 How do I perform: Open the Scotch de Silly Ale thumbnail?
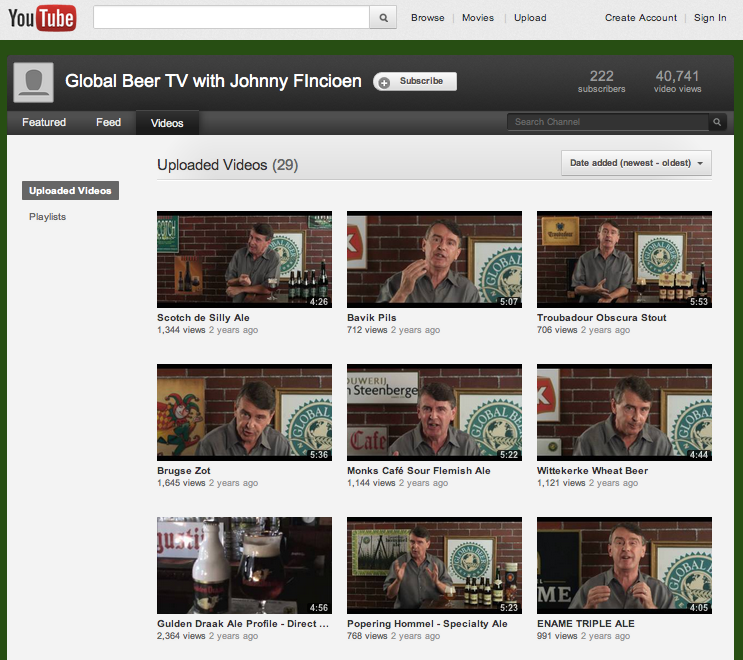coord(245,259)
